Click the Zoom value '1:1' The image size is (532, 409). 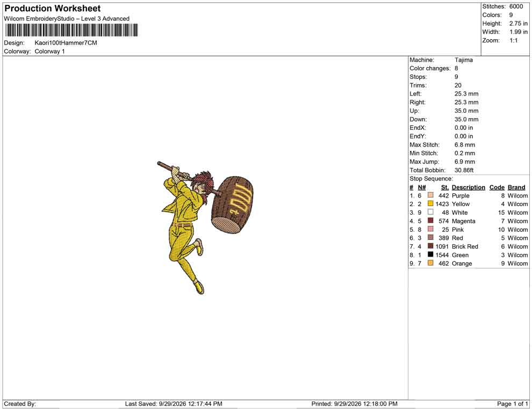pyautogui.click(x=514, y=40)
